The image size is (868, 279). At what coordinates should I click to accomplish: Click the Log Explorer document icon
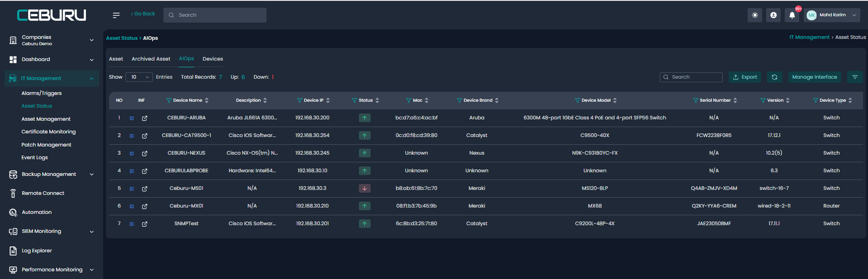click(13, 251)
